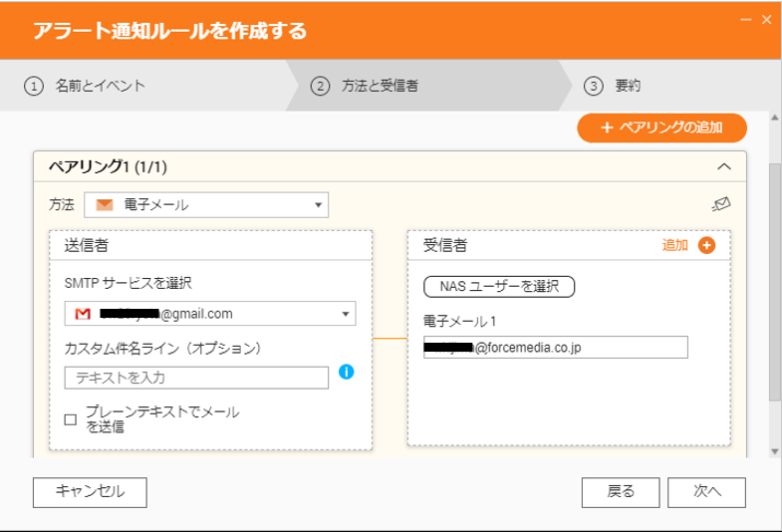
Task: Open the SMTP service selection dropdown
Action: pyautogui.click(x=209, y=314)
